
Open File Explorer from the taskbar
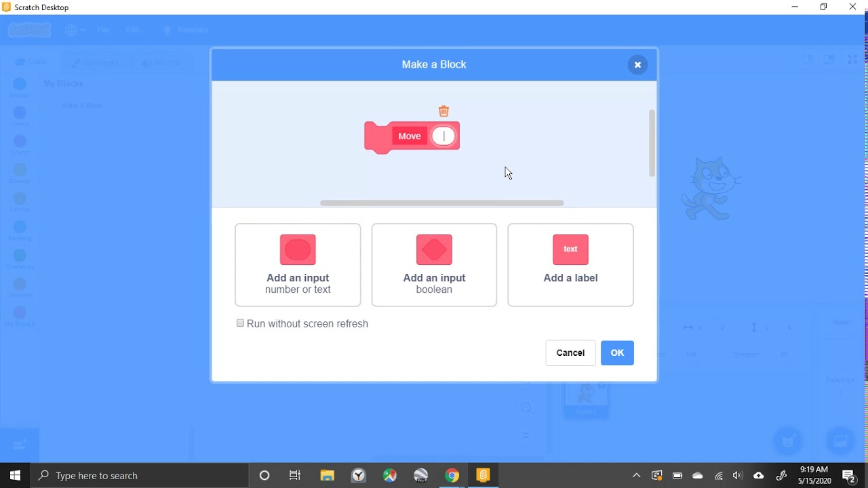327,476
